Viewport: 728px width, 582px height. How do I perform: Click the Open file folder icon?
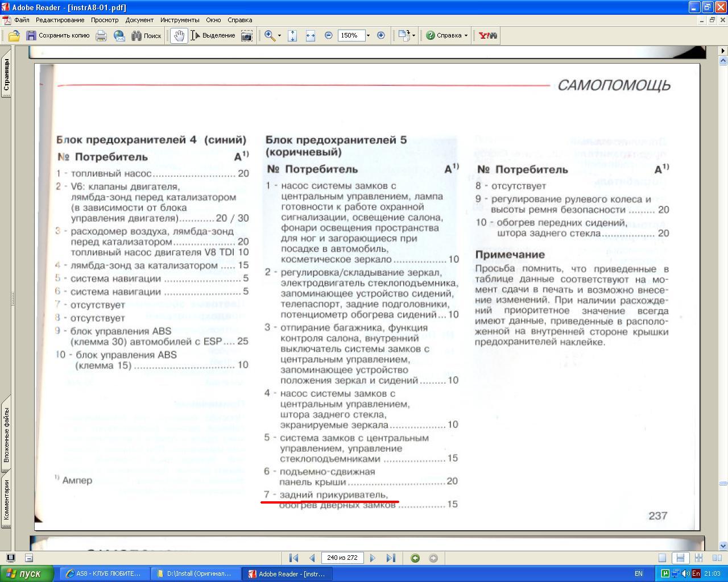click(x=14, y=35)
